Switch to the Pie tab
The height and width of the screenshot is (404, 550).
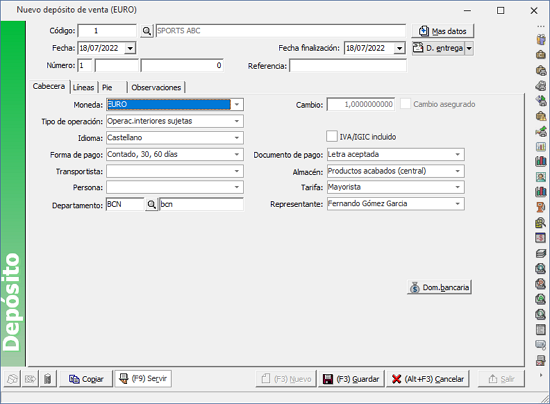tap(113, 87)
